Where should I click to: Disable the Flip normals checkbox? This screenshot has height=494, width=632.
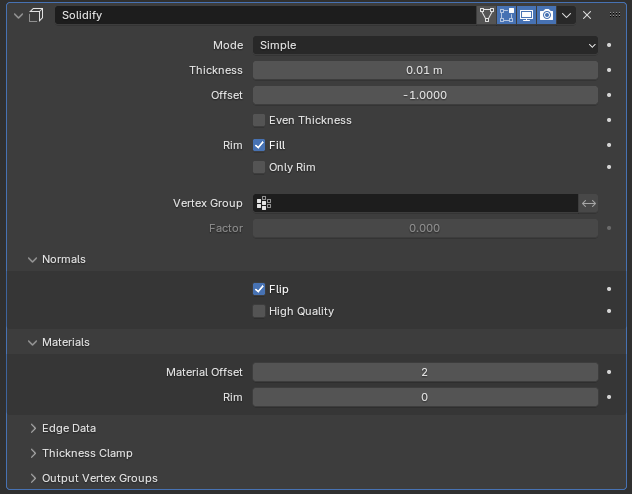(x=259, y=289)
